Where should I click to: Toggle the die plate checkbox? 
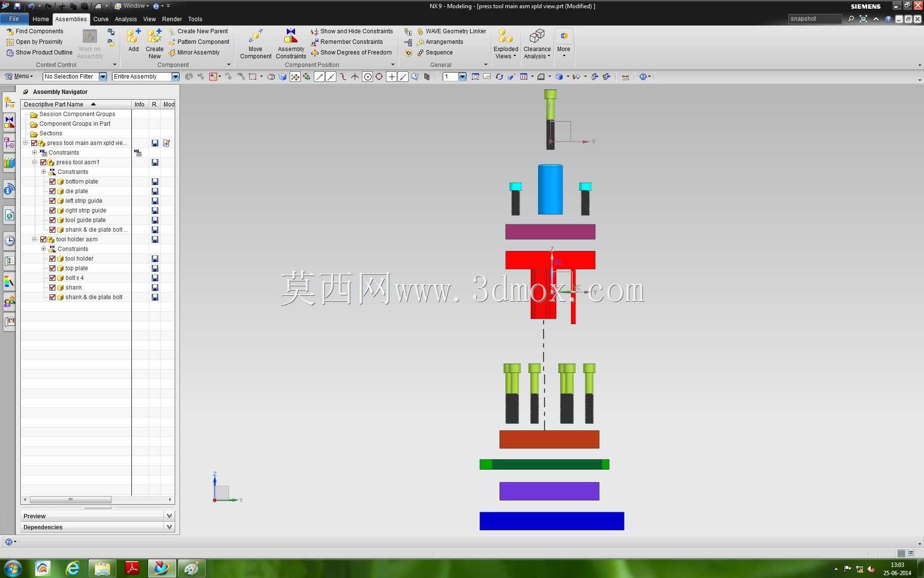coord(52,191)
